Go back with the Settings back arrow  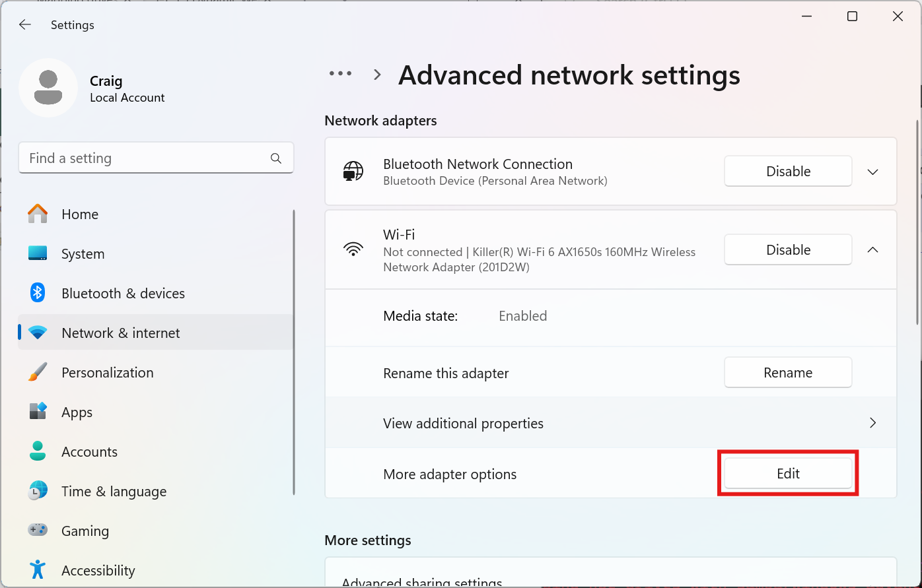coord(25,25)
